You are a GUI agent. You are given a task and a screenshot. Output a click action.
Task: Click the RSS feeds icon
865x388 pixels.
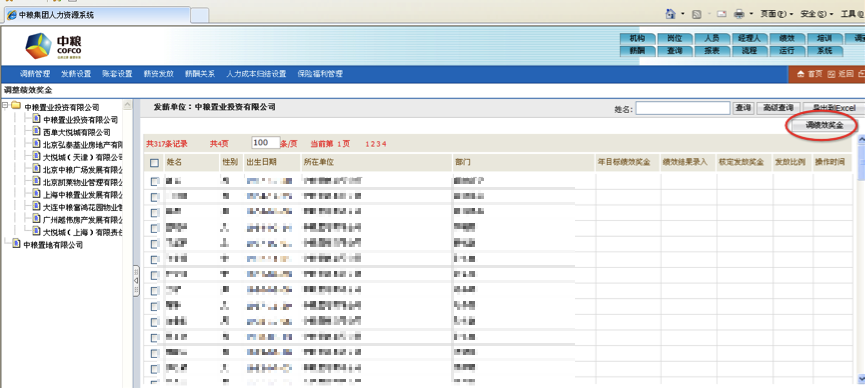(x=697, y=14)
